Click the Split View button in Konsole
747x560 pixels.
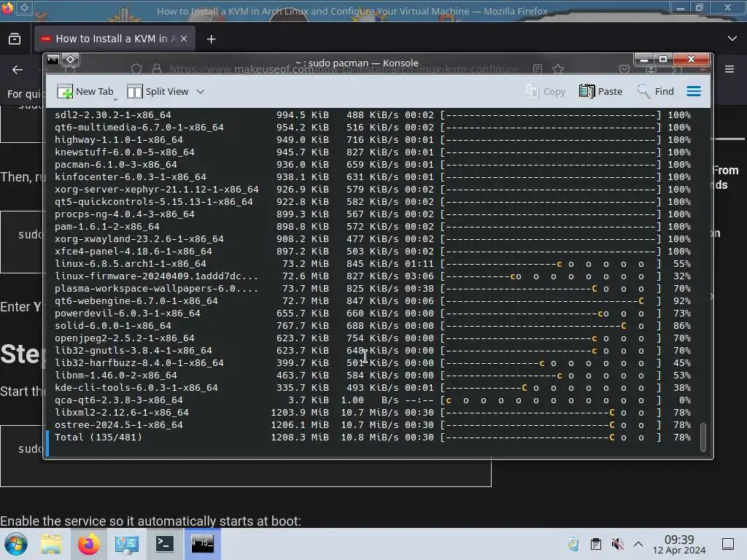click(158, 91)
